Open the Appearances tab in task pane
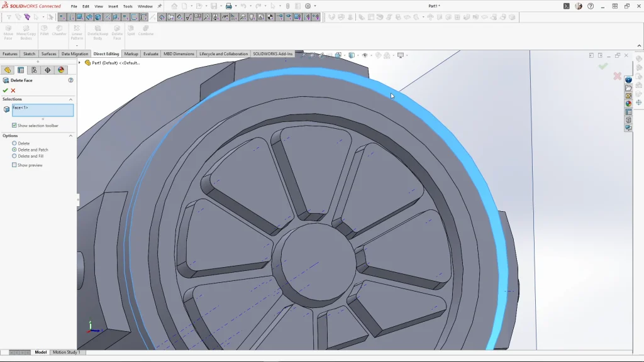 (628, 104)
